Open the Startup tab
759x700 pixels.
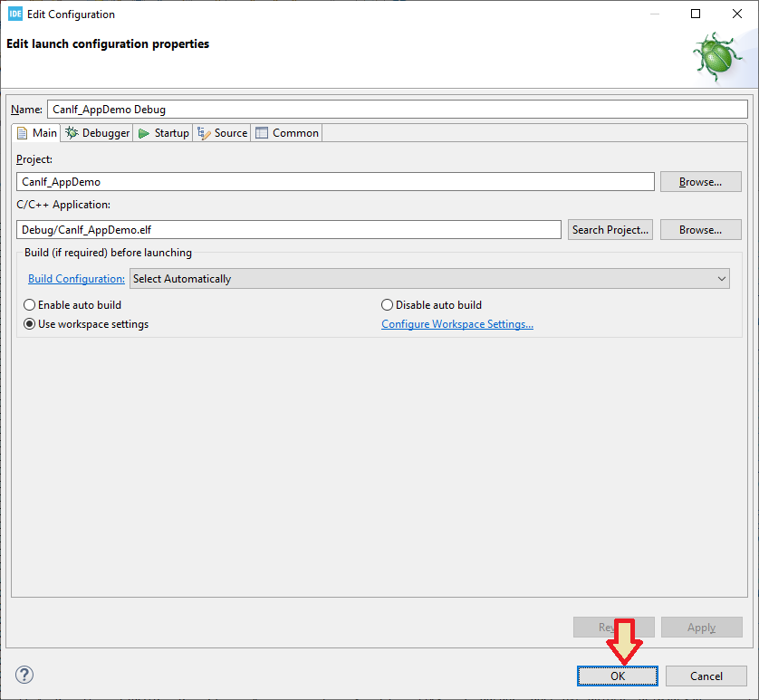click(x=163, y=132)
